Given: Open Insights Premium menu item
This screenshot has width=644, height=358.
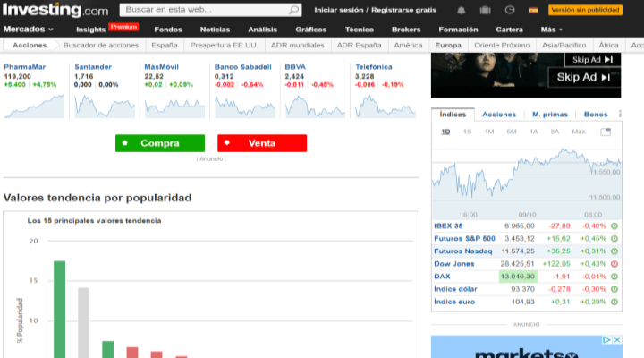Looking at the screenshot, I should pyautogui.click(x=107, y=29).
